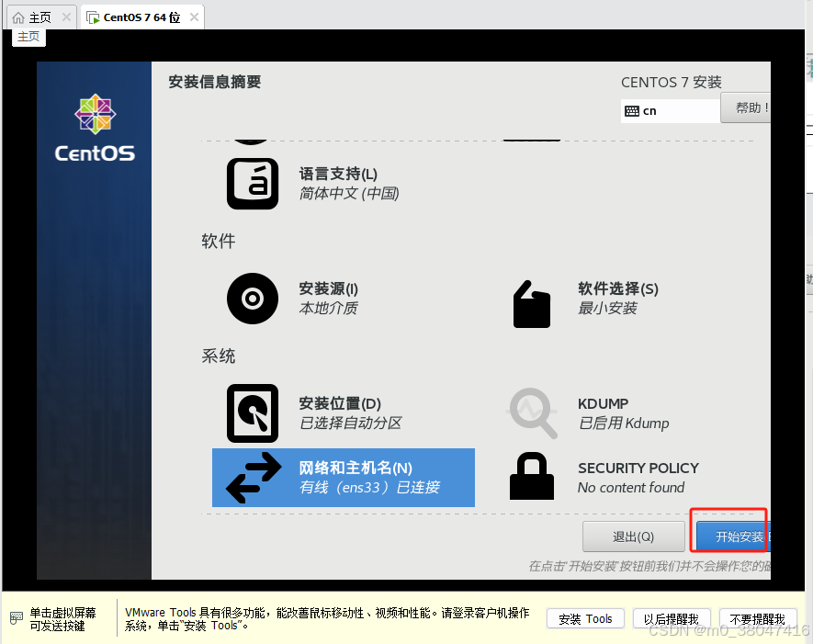The image size is (813, 644).
Task: Click the 本地介质 status text
Action: point(328,308)
